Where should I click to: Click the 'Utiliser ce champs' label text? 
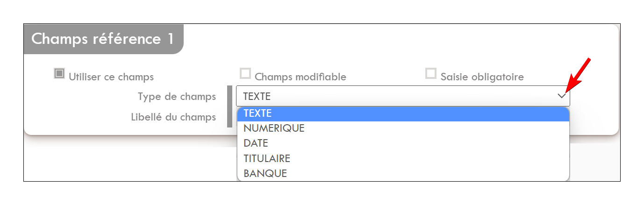coord(111,77)
